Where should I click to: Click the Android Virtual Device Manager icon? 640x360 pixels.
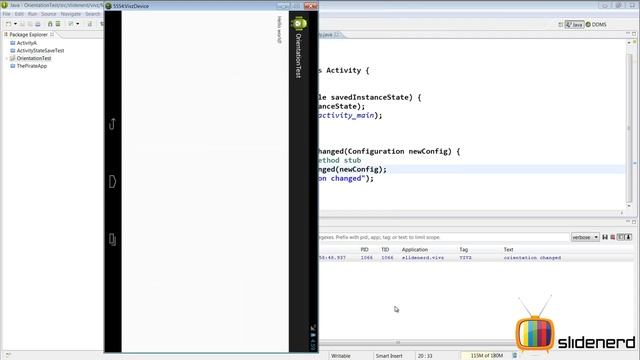point(58,24)
